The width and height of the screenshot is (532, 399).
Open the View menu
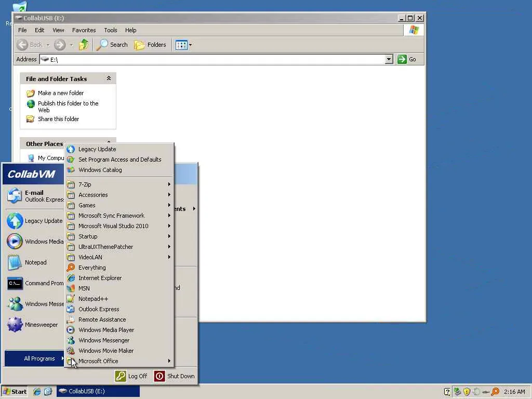coord(58,30)
